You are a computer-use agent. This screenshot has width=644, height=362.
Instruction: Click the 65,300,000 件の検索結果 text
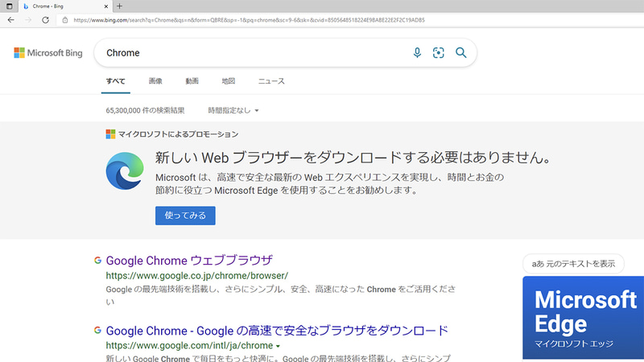point(145,110)
